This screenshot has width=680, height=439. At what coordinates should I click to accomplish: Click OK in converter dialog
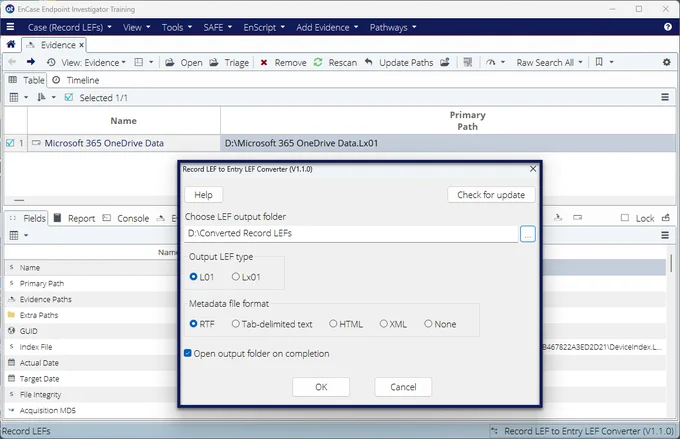[x=321, y=387]
